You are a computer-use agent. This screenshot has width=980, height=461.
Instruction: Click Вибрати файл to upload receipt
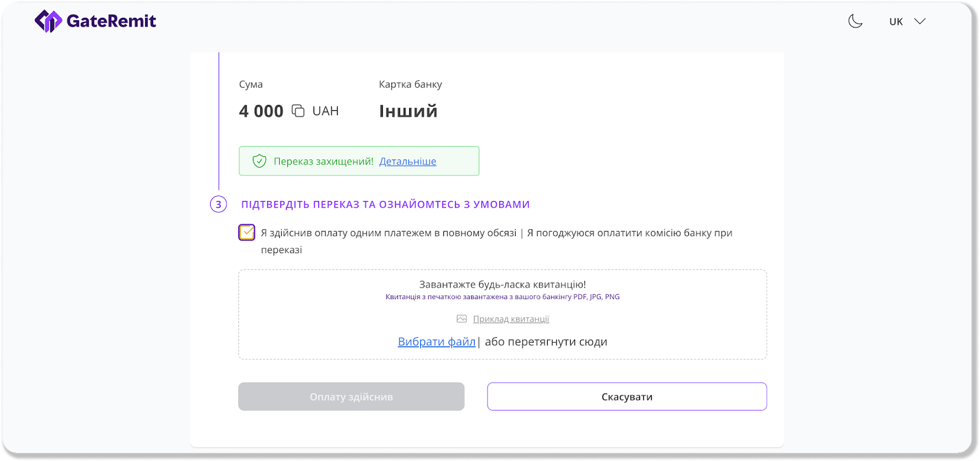coord(437,341)
